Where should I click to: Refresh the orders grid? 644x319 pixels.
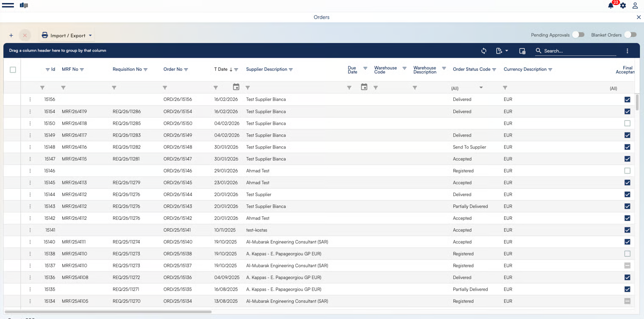click(x=484, y=51)
